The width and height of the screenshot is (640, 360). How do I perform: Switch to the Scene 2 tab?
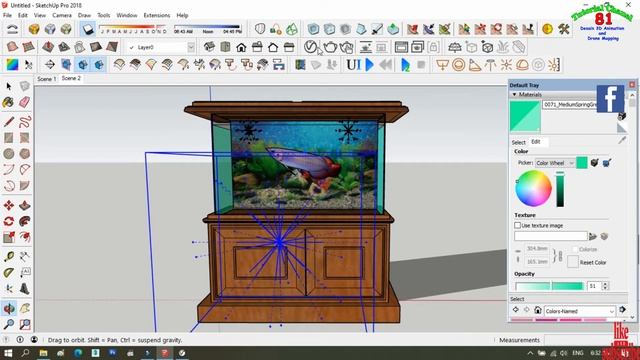coord(71,78)
